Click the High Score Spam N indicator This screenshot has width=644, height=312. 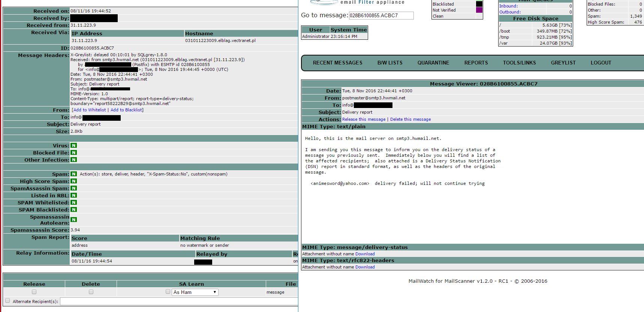coord(74,181)
